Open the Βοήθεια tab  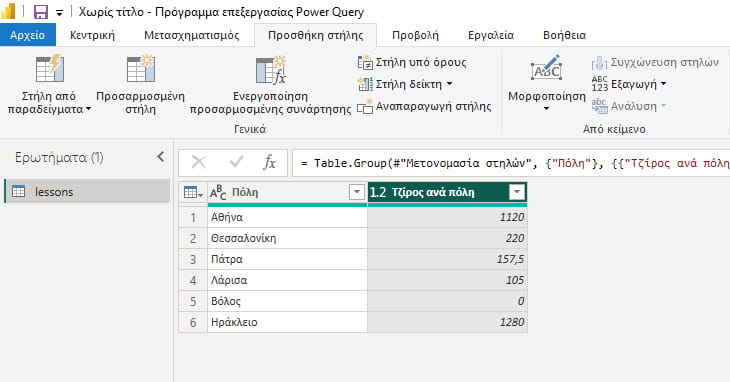[x=564, y=35]
